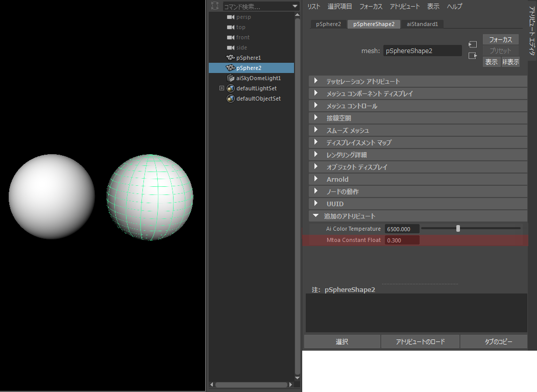Image resolution: width=537 pixels, height=392 pixels.
Task: Click the pSphere1 mesh icon
Action: [231, 58]
